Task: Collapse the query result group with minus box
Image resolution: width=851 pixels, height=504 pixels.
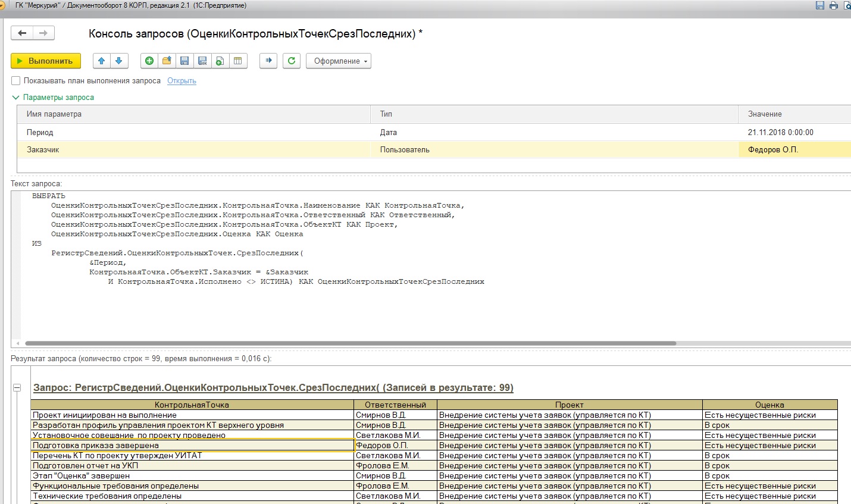Action: tap(17, 387)
